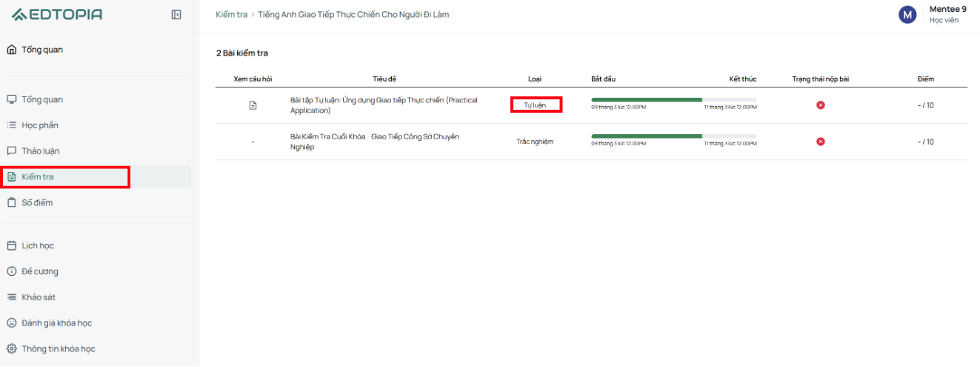Click score - / 10 in Tự luận row
Screen dimensions: 980x367
(x=926, y=105)
